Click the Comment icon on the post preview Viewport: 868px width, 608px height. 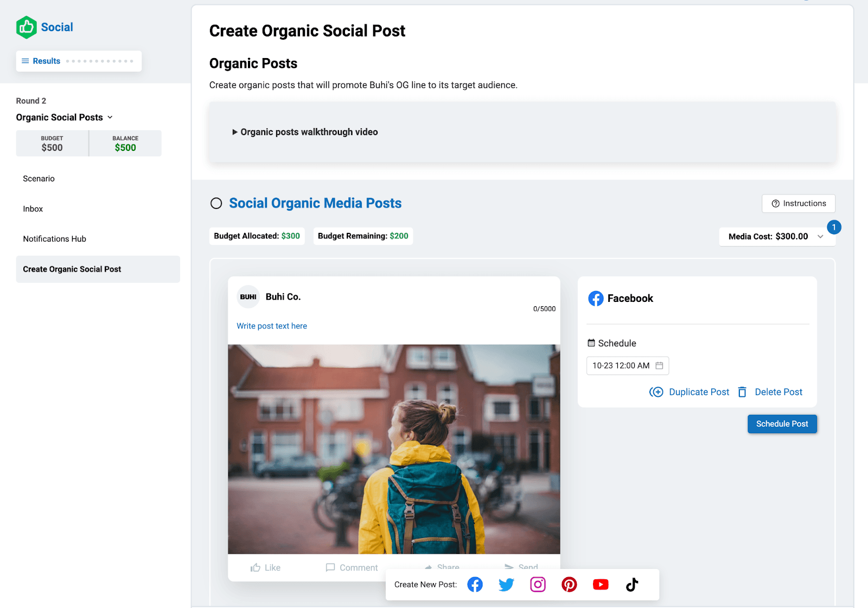pos(331,567)
